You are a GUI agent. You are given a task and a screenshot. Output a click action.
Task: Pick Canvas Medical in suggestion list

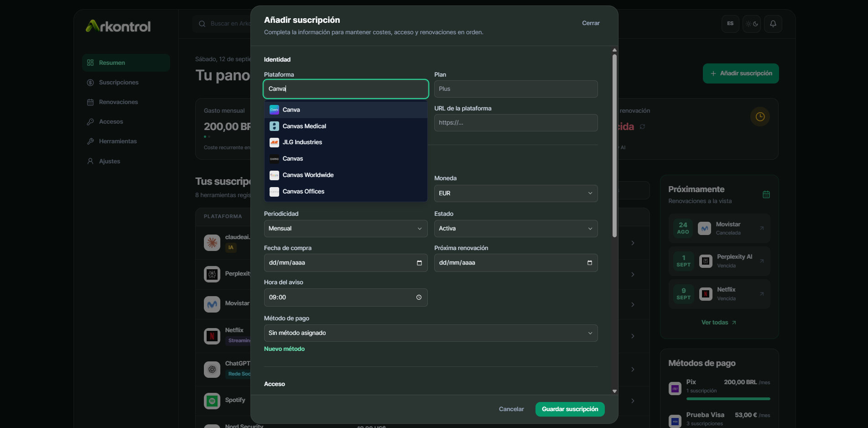coord(346,126)
